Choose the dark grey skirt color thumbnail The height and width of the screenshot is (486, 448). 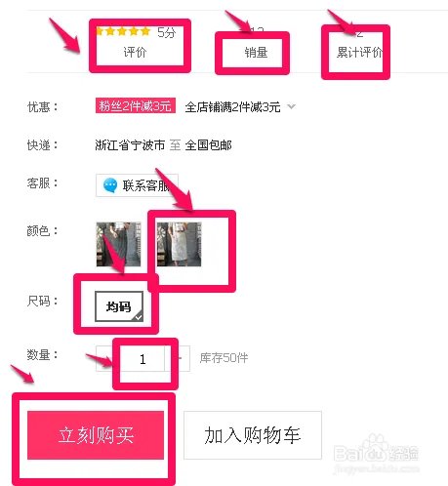119,244
